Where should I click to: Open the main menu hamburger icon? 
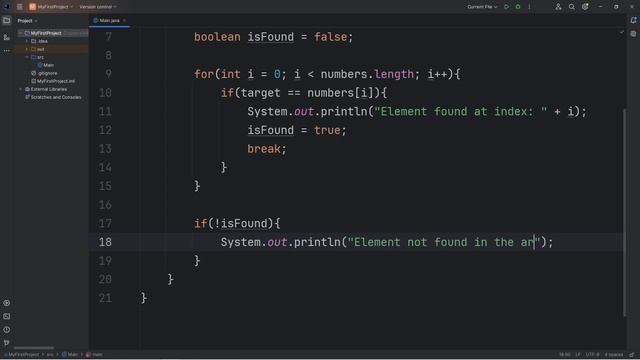[19, 7]
